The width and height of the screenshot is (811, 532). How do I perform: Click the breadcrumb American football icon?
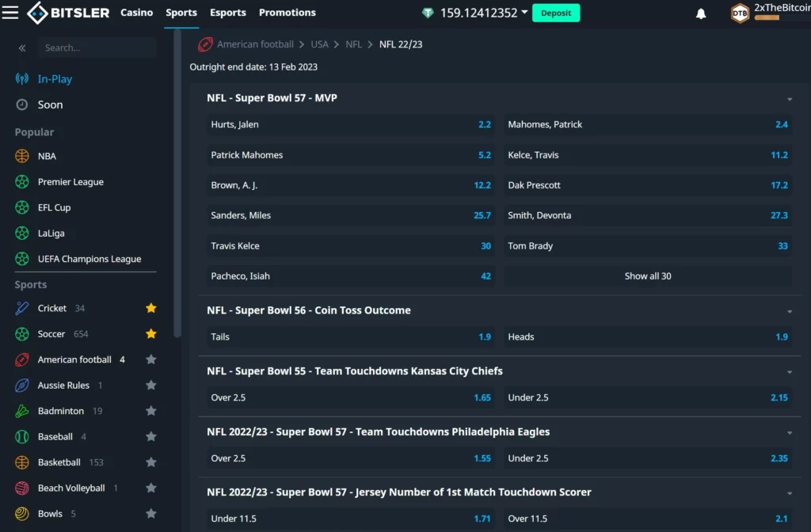tap(205, 44)
